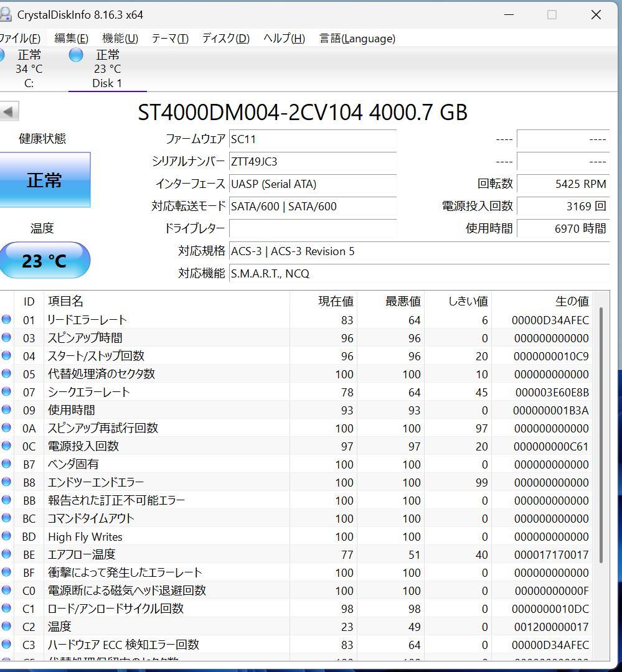Go to previous disk with left arrow
Viewport: 622px width, 672px height.
click(9, 112)
